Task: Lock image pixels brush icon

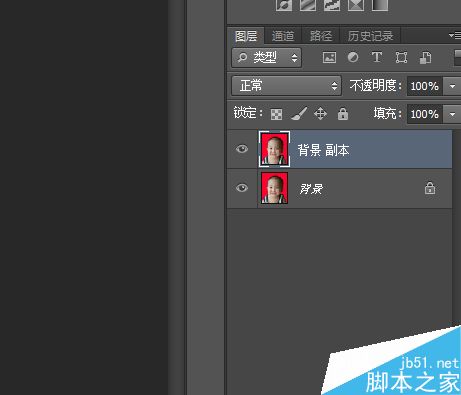Action: [x=299, y=114]
